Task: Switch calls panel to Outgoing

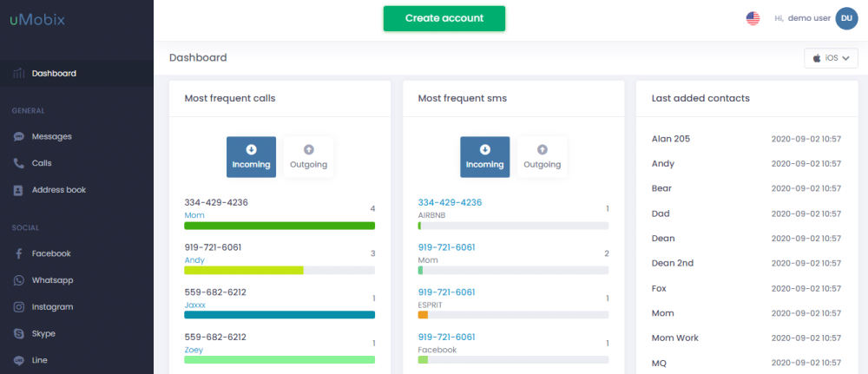Action: tap(308, 157)
